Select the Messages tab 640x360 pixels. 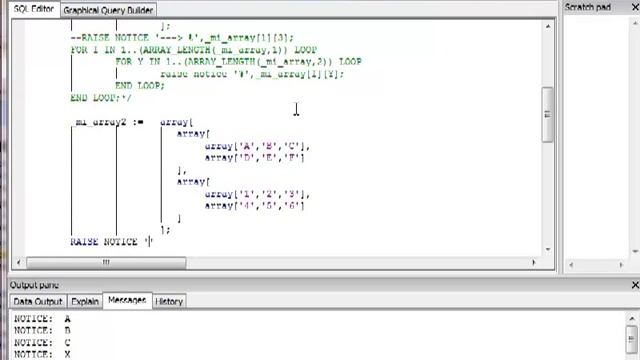click(x=127, y=300)
